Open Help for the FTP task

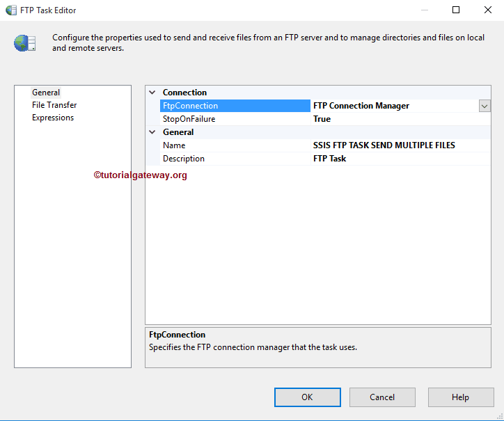pyautogui.click(x=461, y=397)
